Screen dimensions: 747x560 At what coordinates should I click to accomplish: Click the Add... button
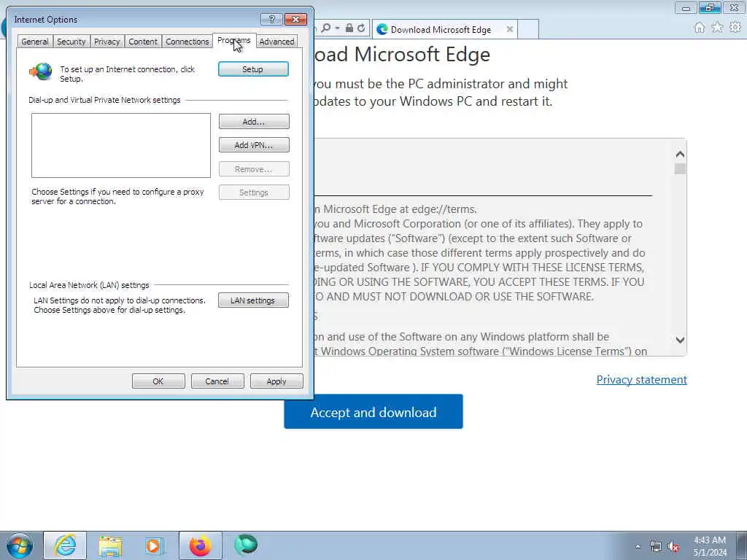point(254,122)
